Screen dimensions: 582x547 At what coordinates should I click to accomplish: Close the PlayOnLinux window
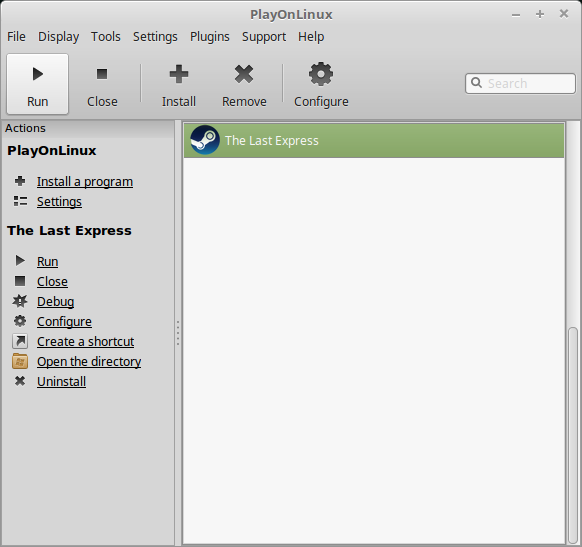point(564,14)
